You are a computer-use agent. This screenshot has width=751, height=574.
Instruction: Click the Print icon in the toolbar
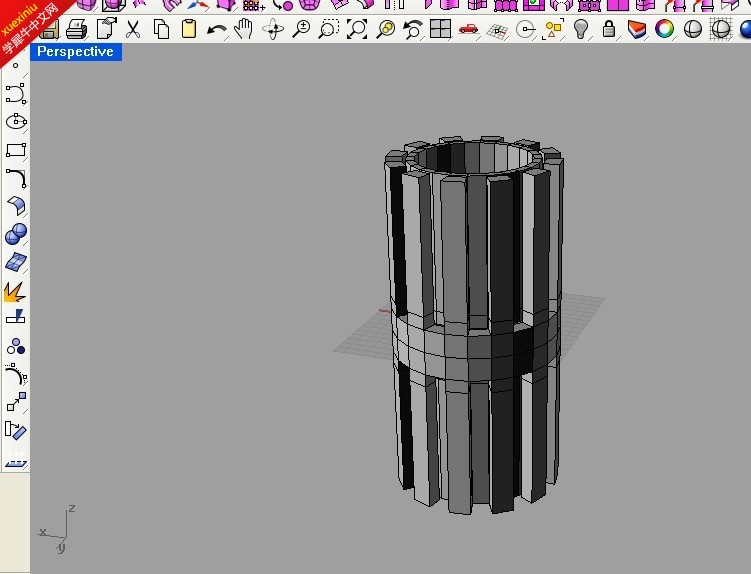pos(77,29)
